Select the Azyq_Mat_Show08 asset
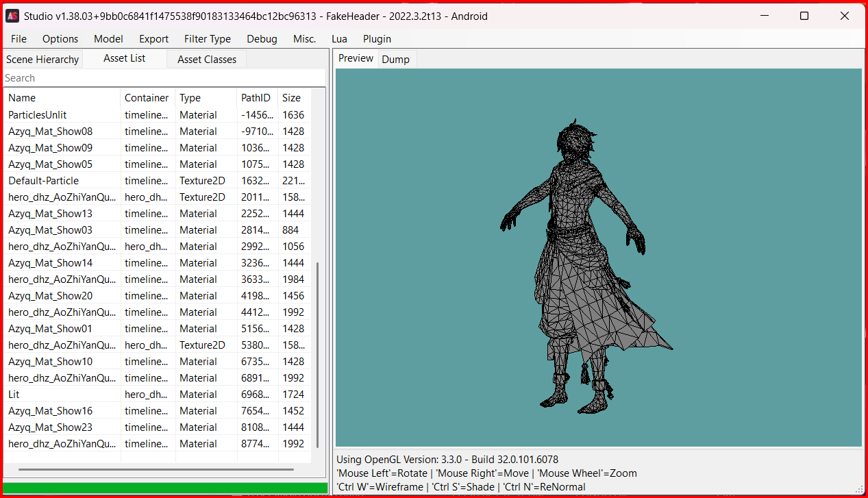This screenshot has height=498, width=868. (157, 132)
